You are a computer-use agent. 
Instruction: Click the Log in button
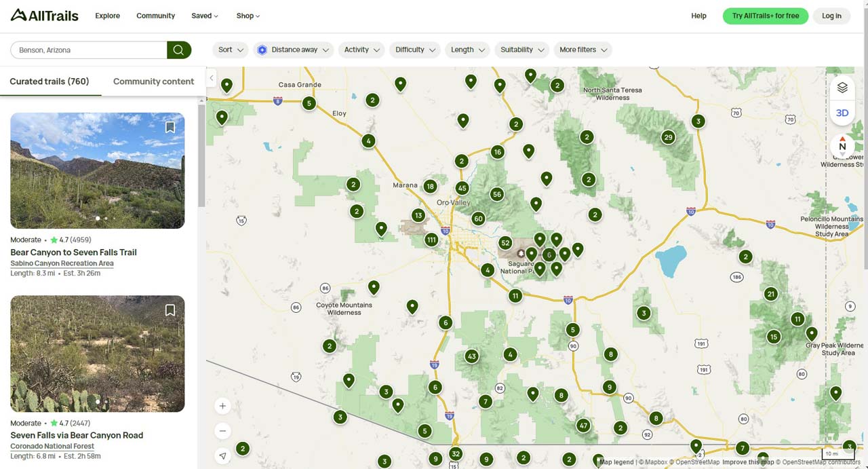point(831,16)
